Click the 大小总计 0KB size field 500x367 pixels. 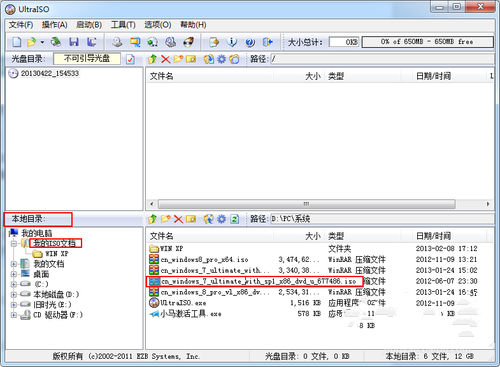[344, 42]
